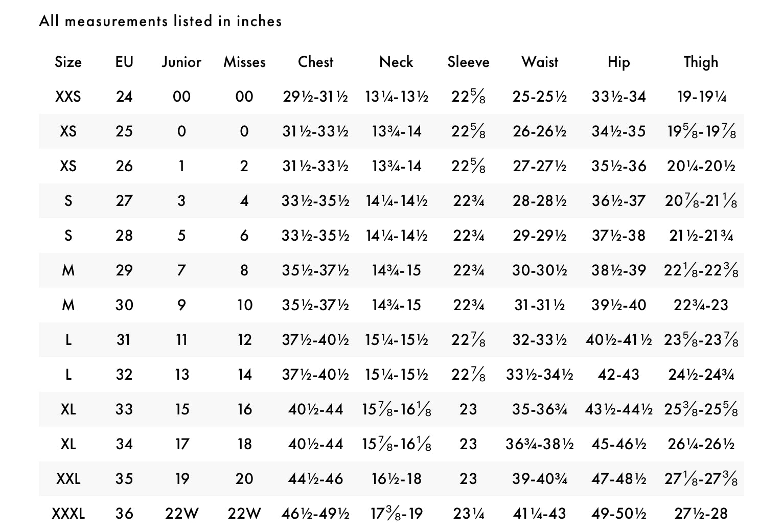Click the 19-19¼ thigh measurement
The height and width of the screenshot is (532, 783).
click(x=701, y=97)
